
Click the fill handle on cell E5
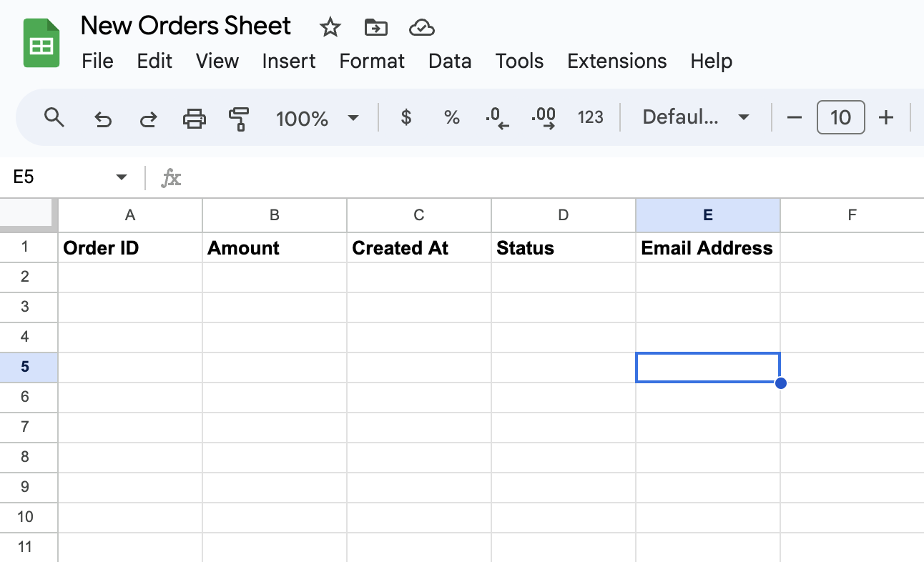click(x=781, y=383)
